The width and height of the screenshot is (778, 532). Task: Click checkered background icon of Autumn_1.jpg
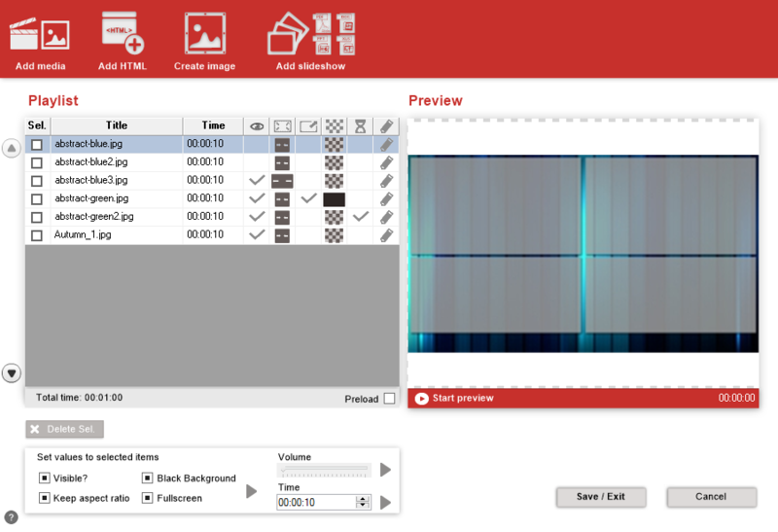point(334,235)
